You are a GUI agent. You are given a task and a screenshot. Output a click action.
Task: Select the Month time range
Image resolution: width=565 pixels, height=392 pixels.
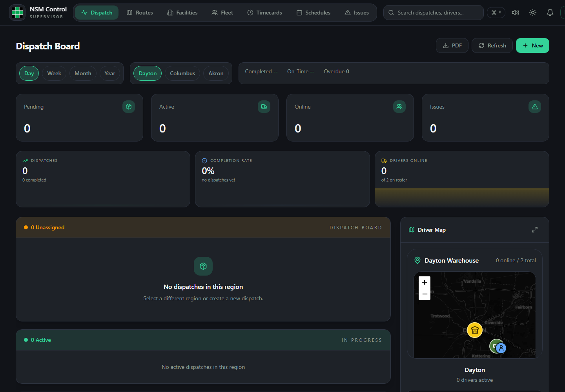pos(83,73)
